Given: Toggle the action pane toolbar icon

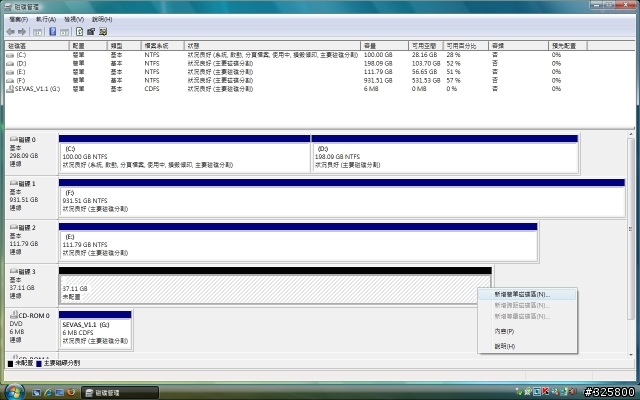Looking at the screenshot, I should click(64, 32).
